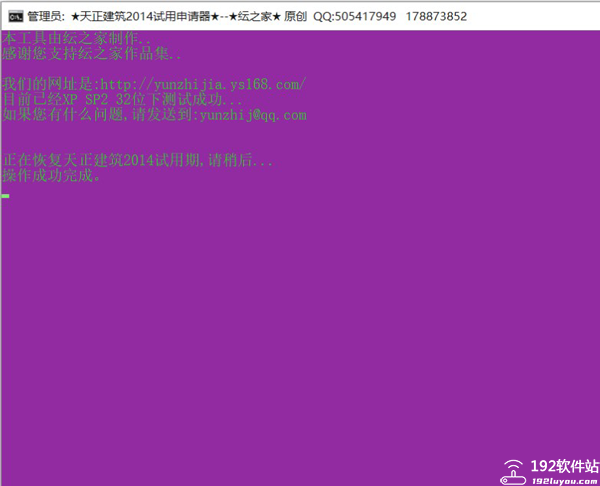Click the URL http://yunzhijia.ys168.com/

pyautogui.click(x=203, y=84)
